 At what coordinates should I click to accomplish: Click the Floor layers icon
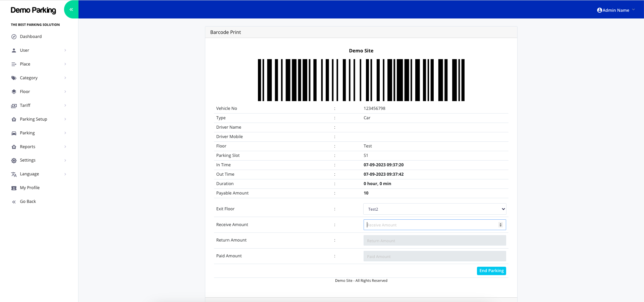(14, 92)
